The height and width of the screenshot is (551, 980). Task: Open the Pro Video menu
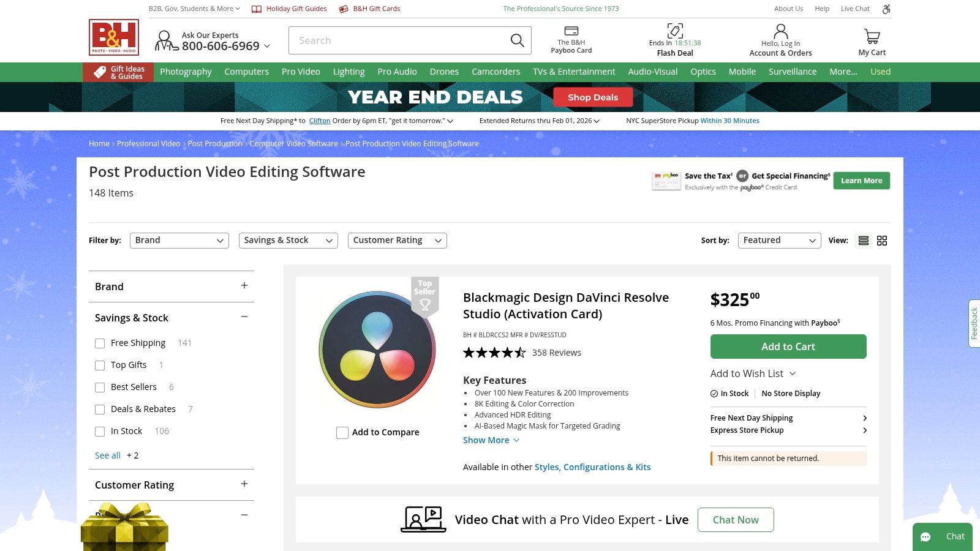301,72
